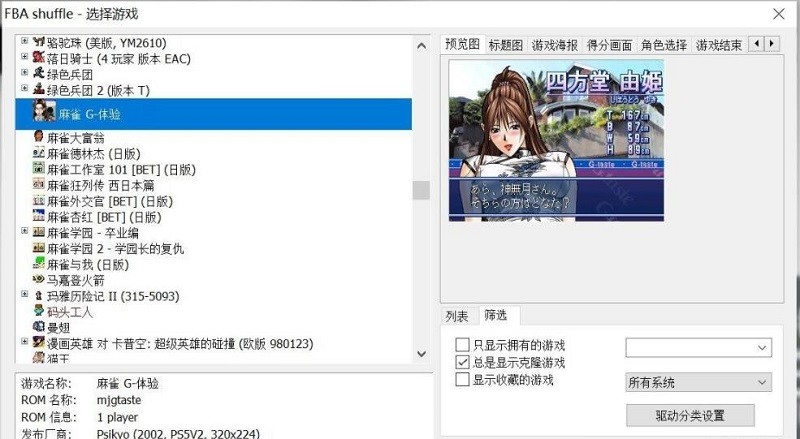
Task: Click the mjgtaste ROM name text
Action: pos(119,400)
